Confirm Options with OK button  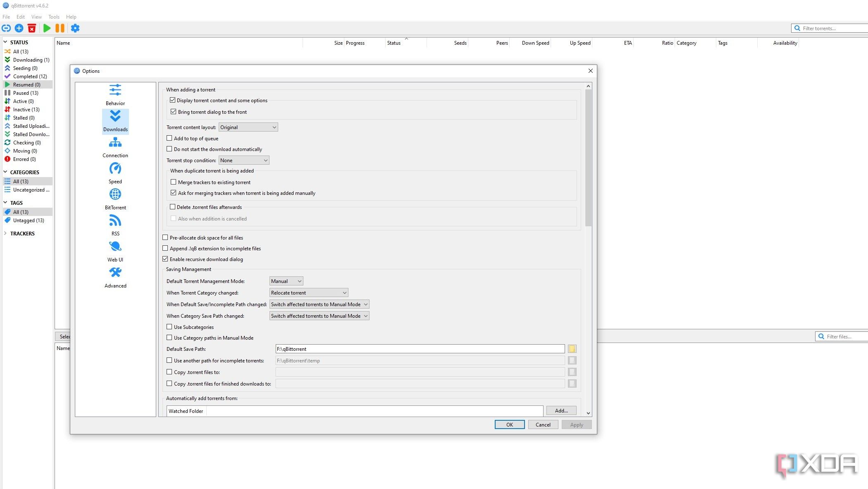pyautogui.click(x=510, y=424)
